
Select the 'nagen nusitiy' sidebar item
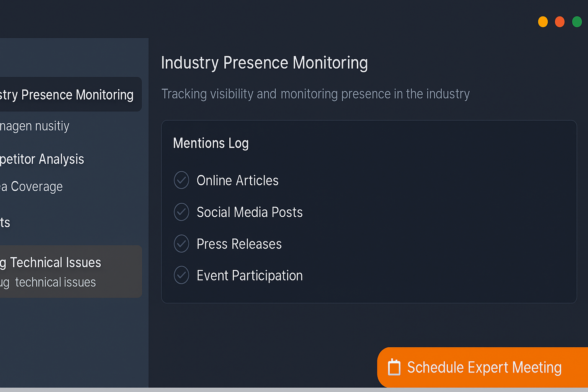pyautogui.click(x=35, y=126)
